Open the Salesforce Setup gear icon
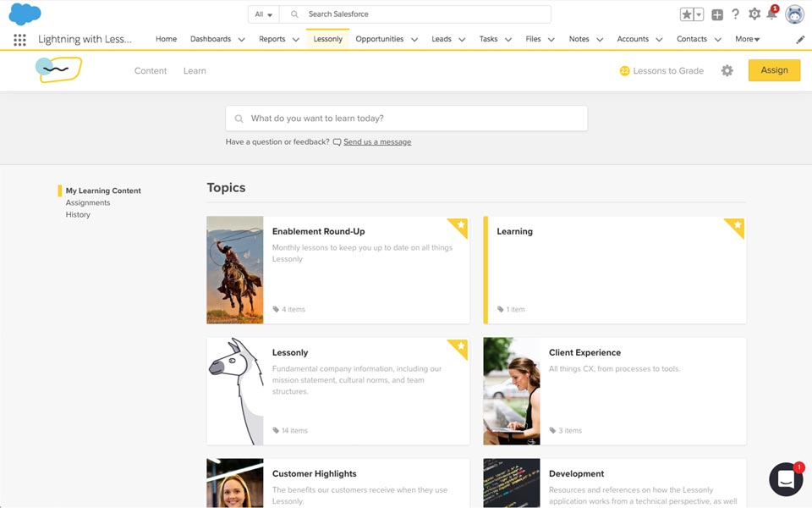Viewport: 812px width, 508px height. click(x=754, y=14)
